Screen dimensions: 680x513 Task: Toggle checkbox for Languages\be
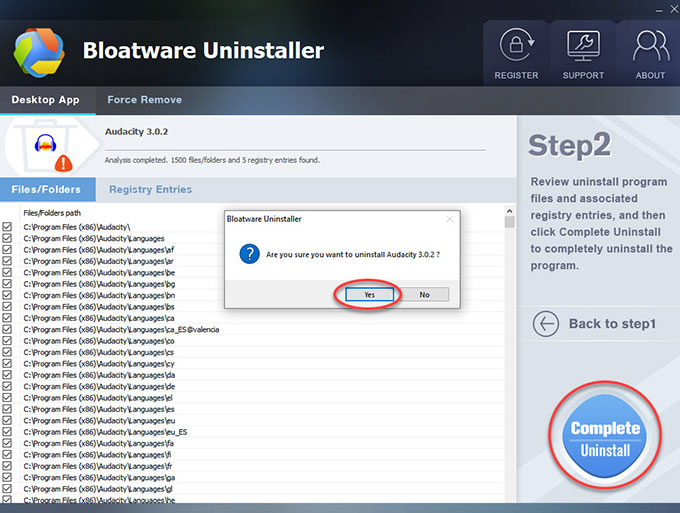7,272
